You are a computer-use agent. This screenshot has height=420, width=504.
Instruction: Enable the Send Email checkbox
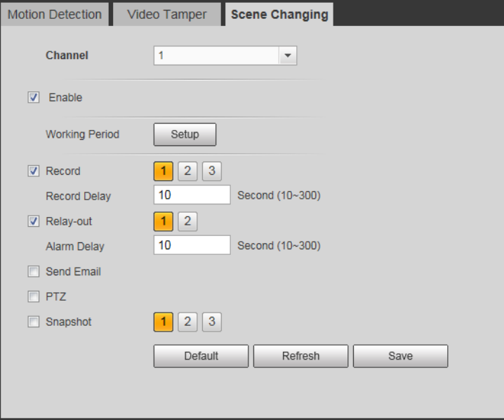(34, 271)
